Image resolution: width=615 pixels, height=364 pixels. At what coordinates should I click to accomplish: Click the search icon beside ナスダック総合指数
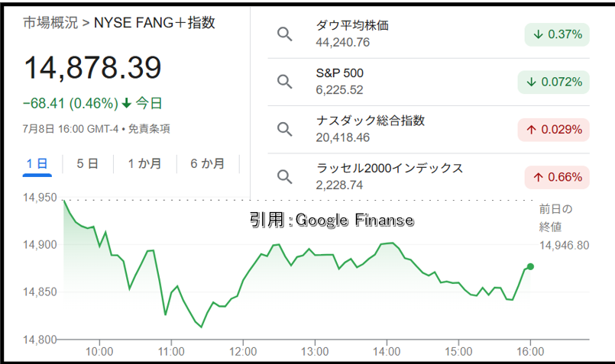click(285, 129)
